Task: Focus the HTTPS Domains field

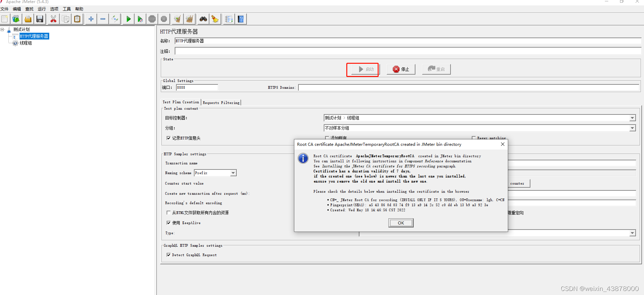Action: point(469,87)
